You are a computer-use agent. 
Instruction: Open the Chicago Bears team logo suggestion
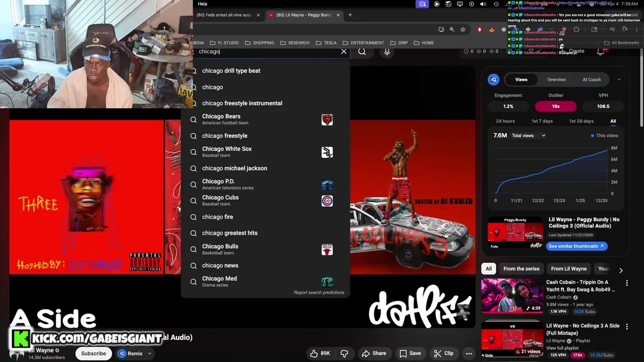(x=327, y=120)
